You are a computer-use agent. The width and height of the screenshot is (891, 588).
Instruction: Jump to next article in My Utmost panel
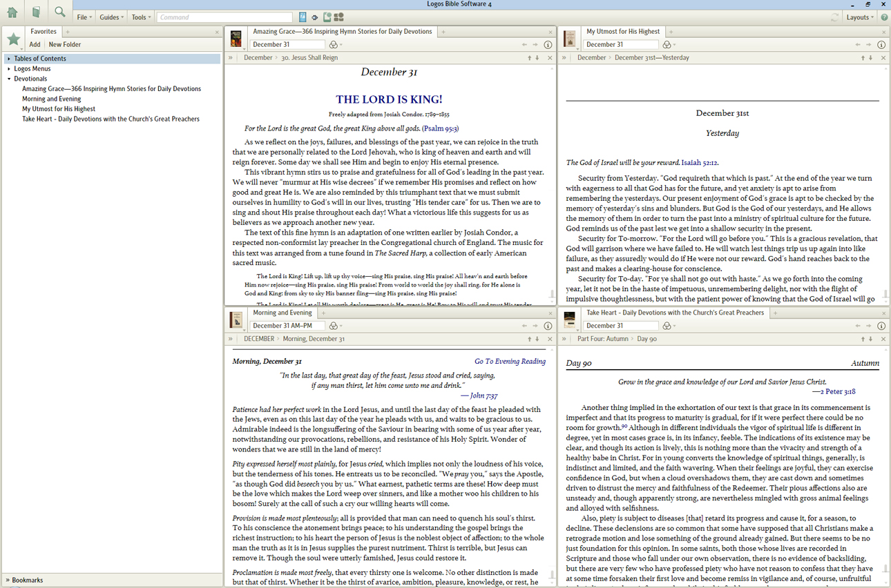coord(871,58)
